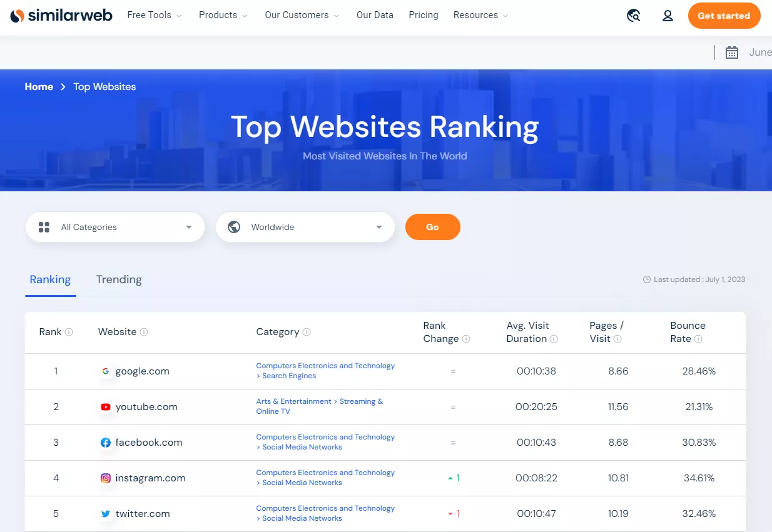Click the Rank column info icon

pyautogui.click(x=69, y=332)
